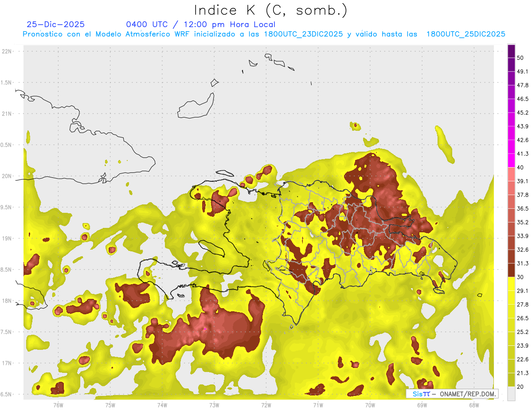Click the colorbar value "35.2"

coord(523,222)
